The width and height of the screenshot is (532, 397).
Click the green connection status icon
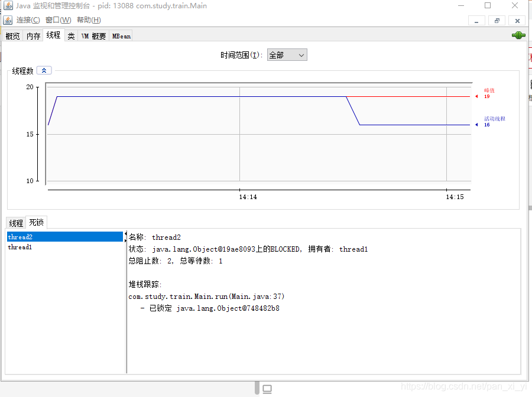[x=518, y=35]
